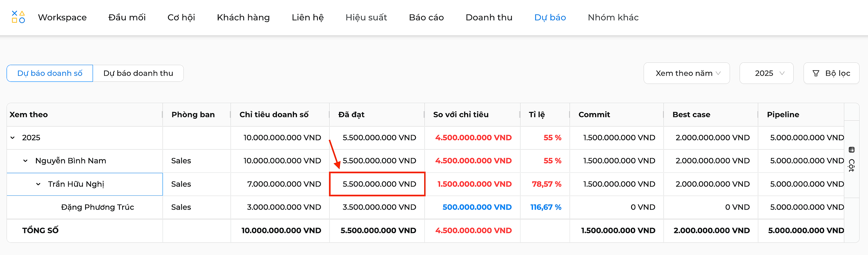This screenshot has height=255, width=868.
Task: Select the Nguyễn Bình Nam name
Action: [x=71, y=161]
